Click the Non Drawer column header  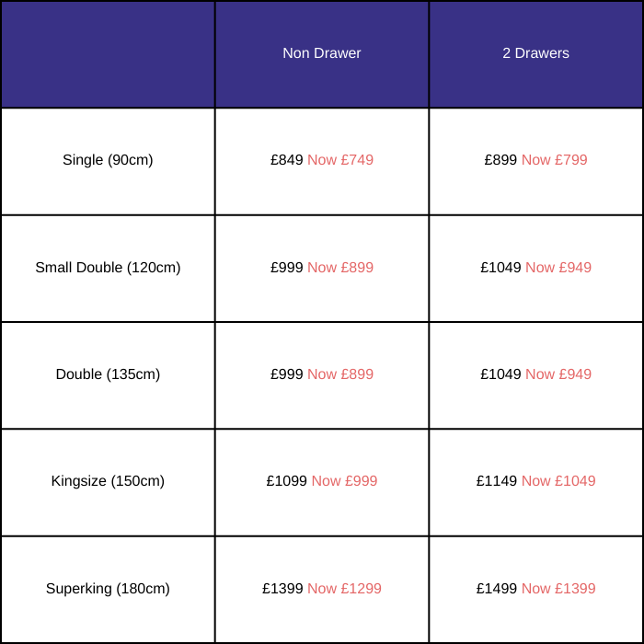tap(322, 53)
